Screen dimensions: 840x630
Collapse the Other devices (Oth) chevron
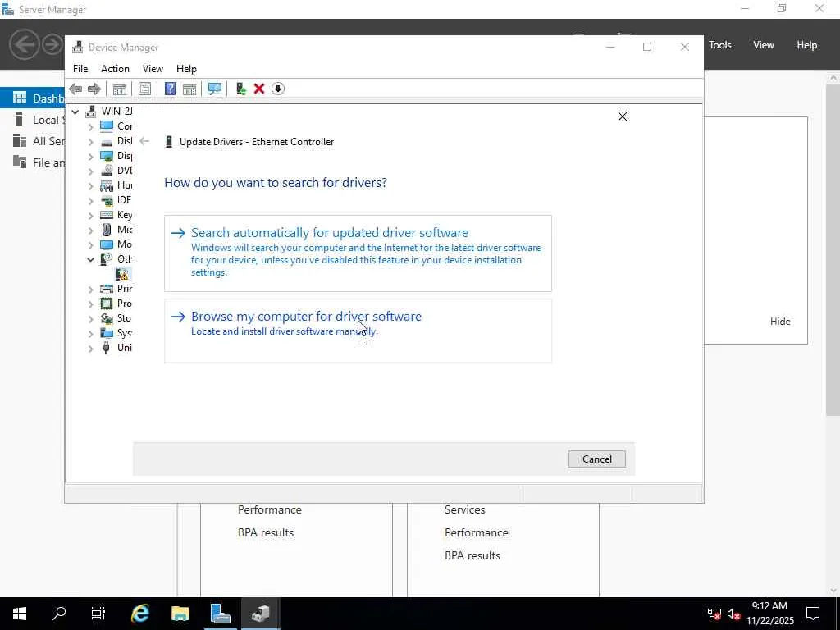tap(90, 259)
